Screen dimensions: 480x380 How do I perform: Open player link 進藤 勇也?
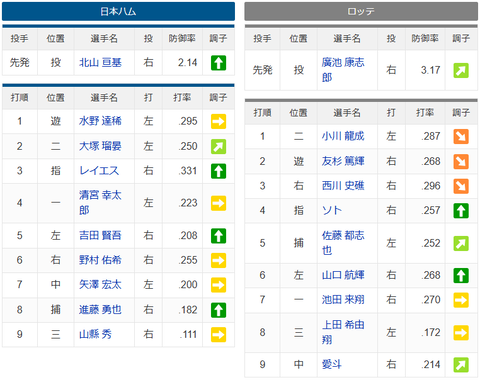tap(100, 310)
